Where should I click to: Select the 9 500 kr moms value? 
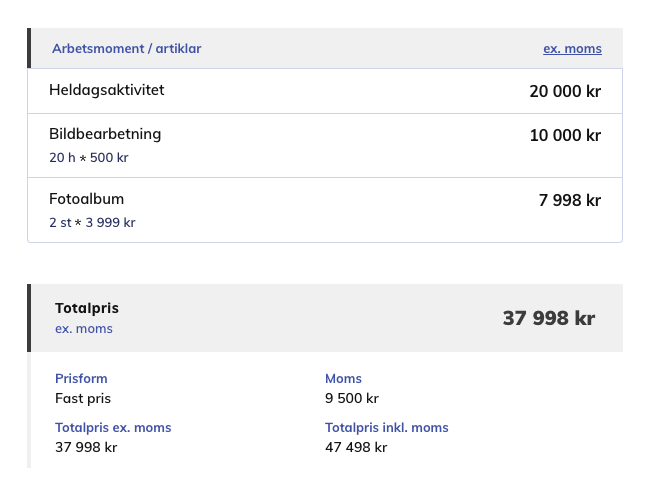point(352,398)
